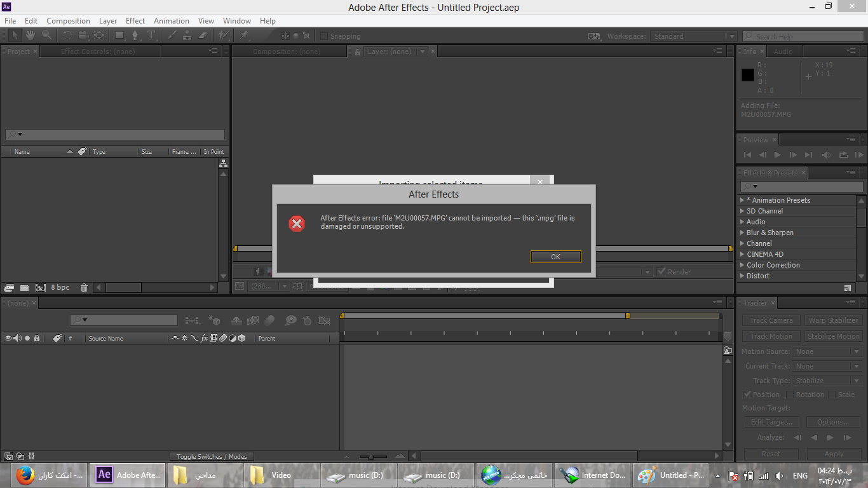
Task: Select the Rectangle shape tool
Action: (x=119, y=36)
